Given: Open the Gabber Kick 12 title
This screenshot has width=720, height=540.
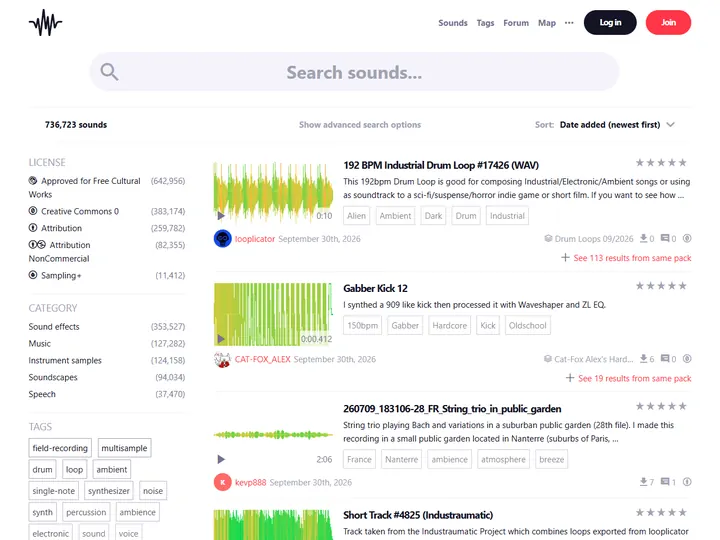Looking at the screenshot, I should 375,288.
